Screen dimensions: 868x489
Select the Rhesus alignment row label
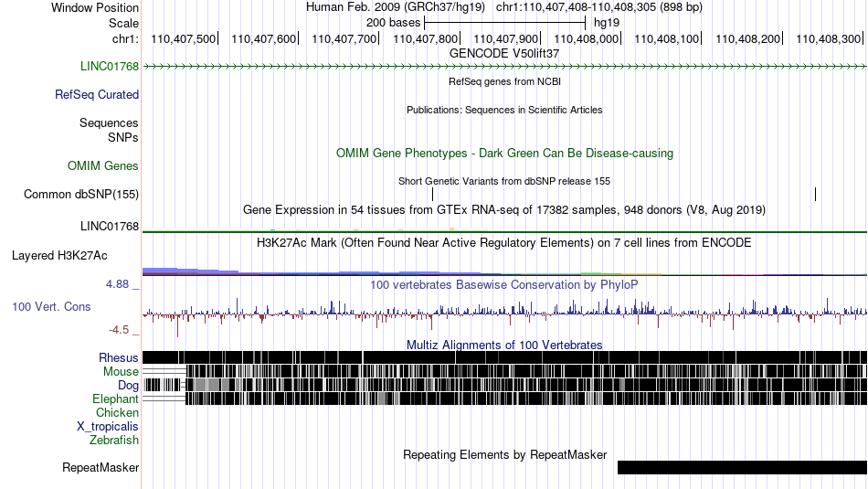[119, 358]
